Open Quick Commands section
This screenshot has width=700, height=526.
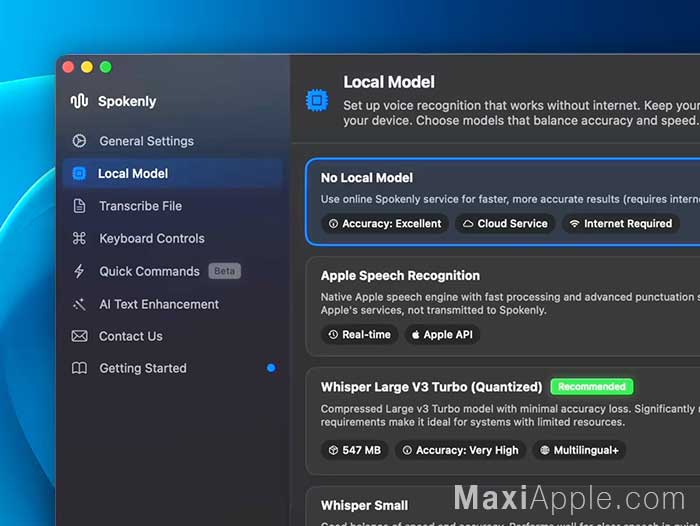tap(173, 271)
